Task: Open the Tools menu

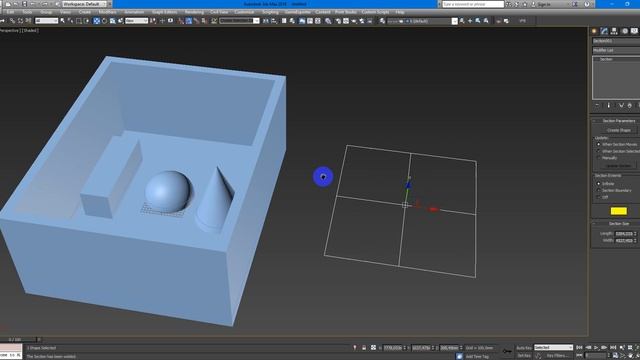Action: 27,12
